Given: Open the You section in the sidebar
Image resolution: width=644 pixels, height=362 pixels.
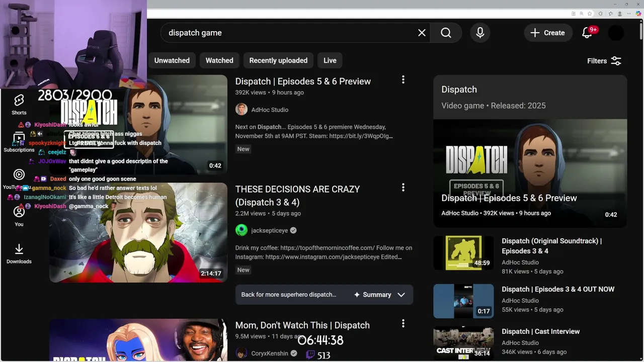Looking at the screenshot, I should [x=19, y=216].
